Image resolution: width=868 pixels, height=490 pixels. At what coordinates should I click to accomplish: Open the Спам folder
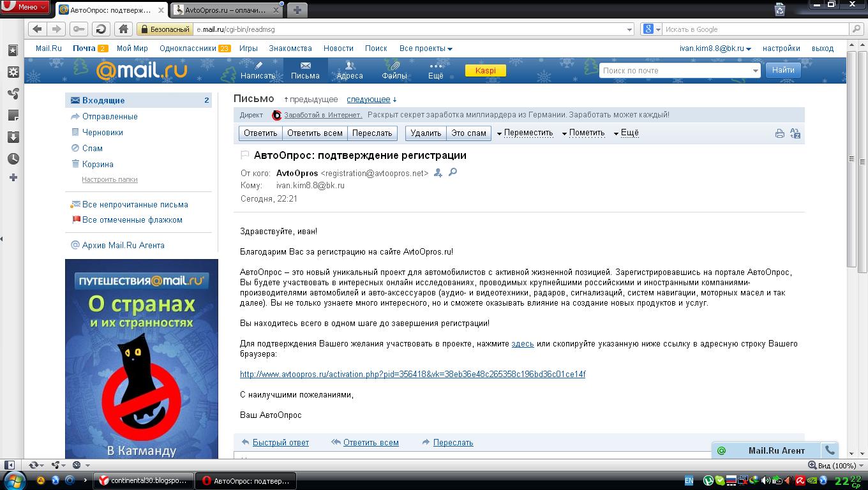(92, 148)
